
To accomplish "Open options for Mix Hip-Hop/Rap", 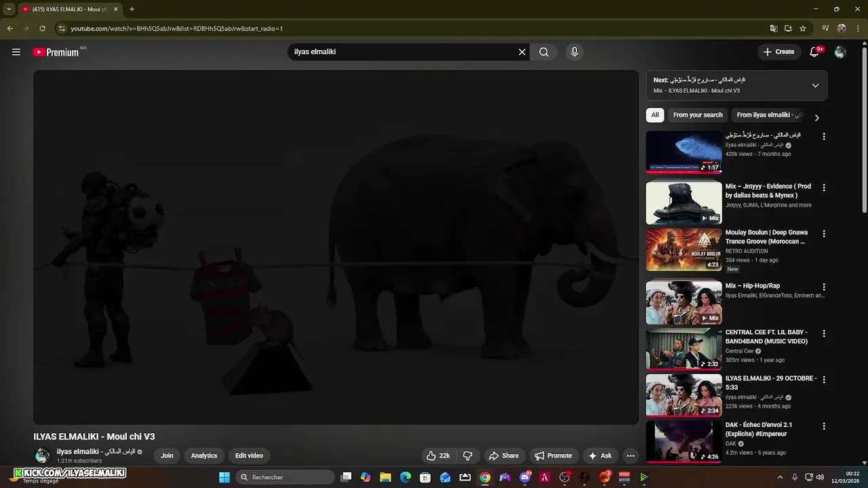I will coord(824,287).
